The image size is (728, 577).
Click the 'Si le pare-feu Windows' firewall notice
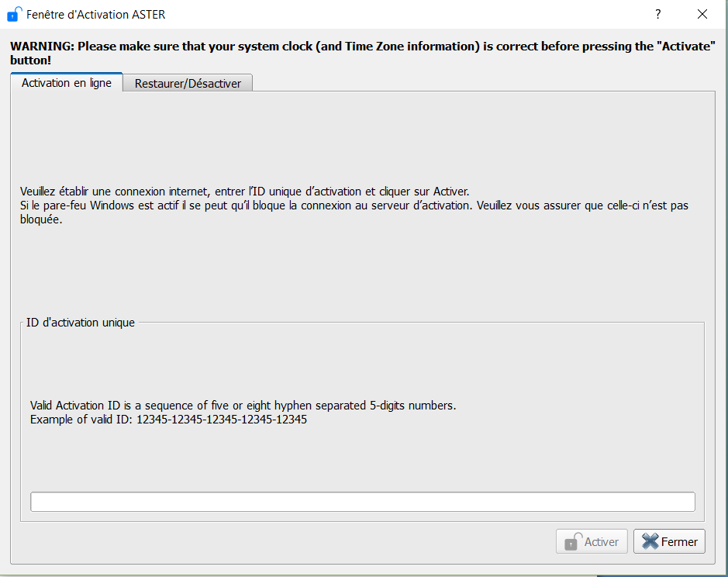pos(354,206)
